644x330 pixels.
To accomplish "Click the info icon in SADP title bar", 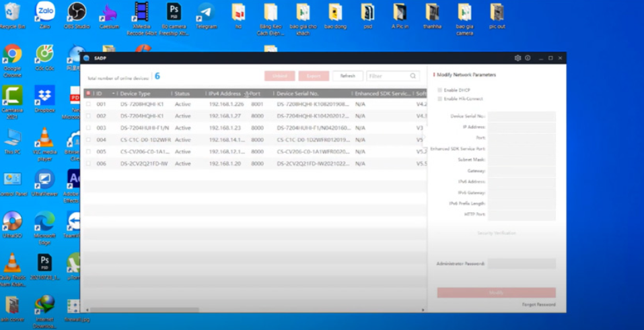I will 528,58.
